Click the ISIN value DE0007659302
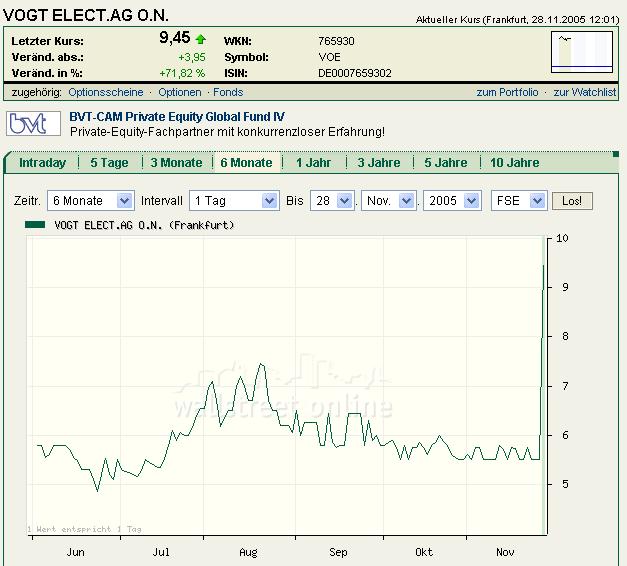The width and height of the screenshot is (627, 566). coord(355,73)
